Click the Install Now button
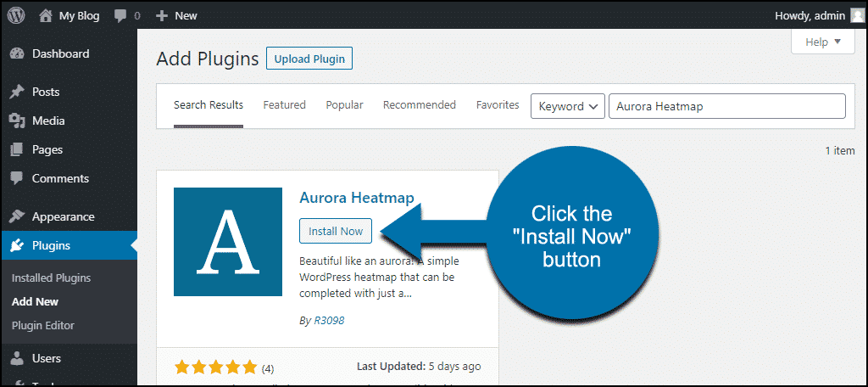The width and height of the screenshot is (868, 387). (x=336, y=231)
